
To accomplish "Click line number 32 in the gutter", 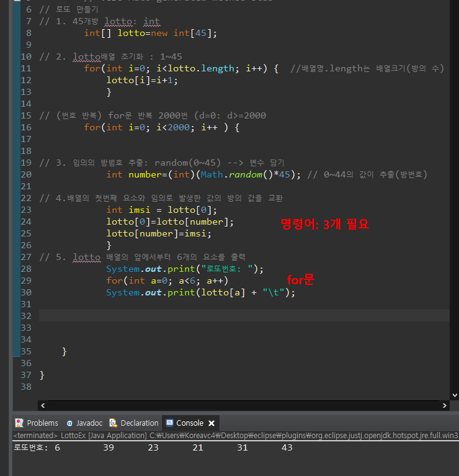I will coord(26,316).
